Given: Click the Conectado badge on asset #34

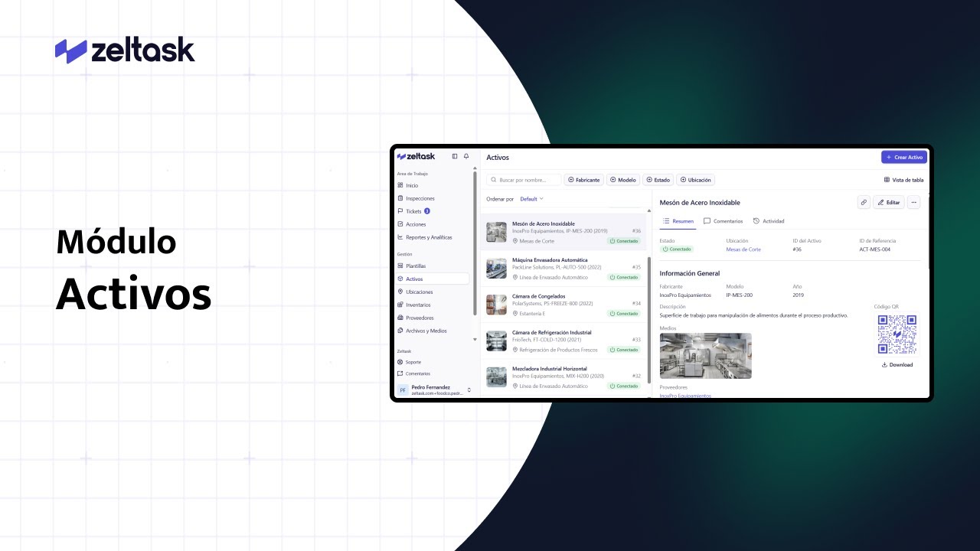Looking at the screenshot, I should click(624, 313).
